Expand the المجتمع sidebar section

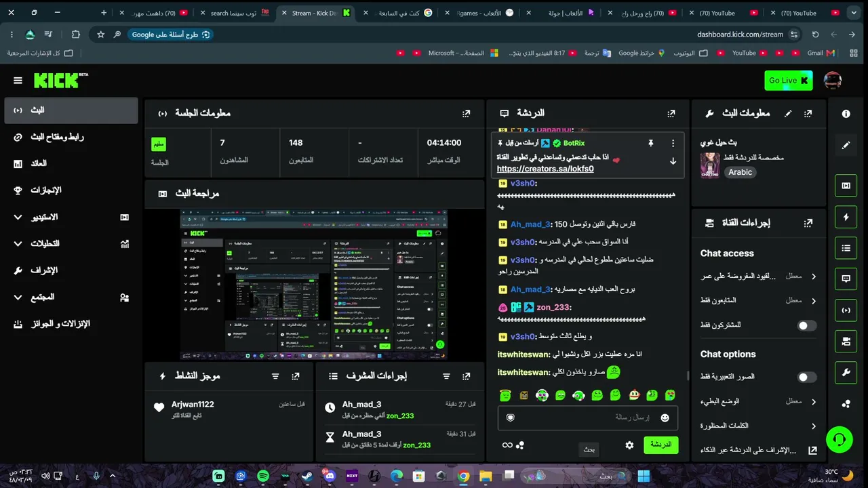[71, 297]
